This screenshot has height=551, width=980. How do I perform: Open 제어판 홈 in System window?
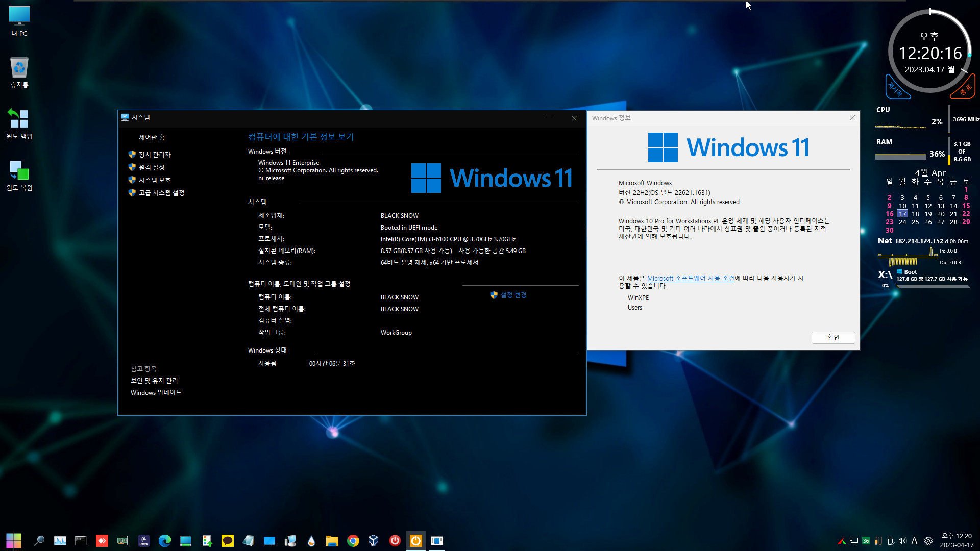(152, 137)
